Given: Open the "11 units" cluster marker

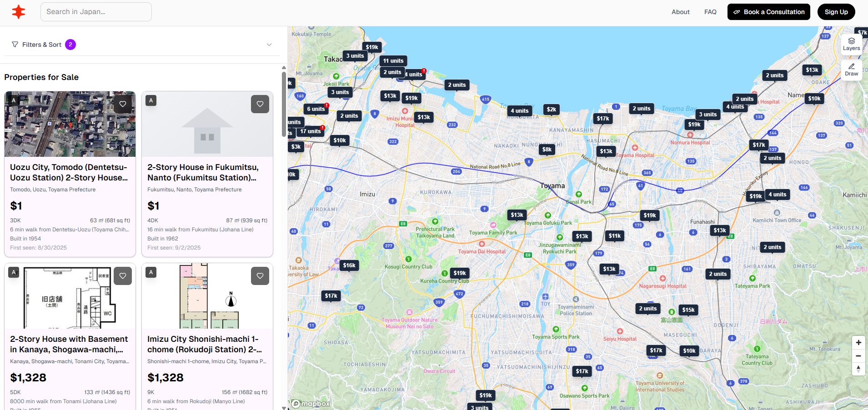Looking at the screenshot, I should click(x=393, y=60).
